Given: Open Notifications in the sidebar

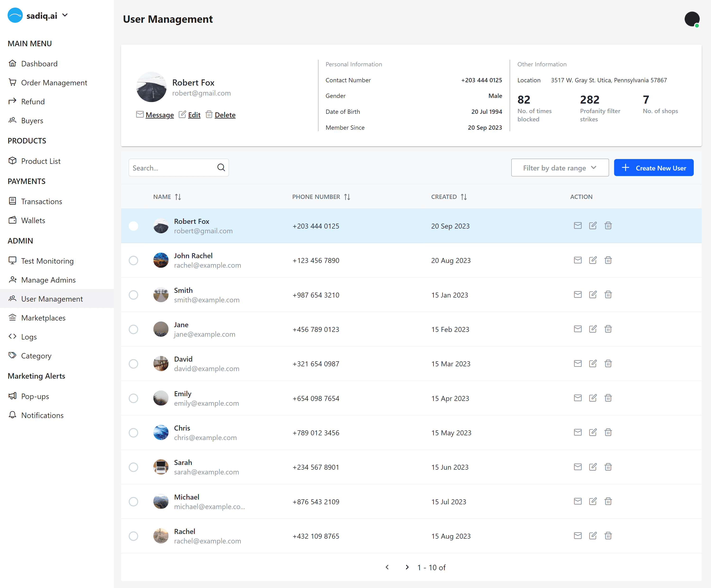Looking at the screenshot, I should [x=57, y=415].
